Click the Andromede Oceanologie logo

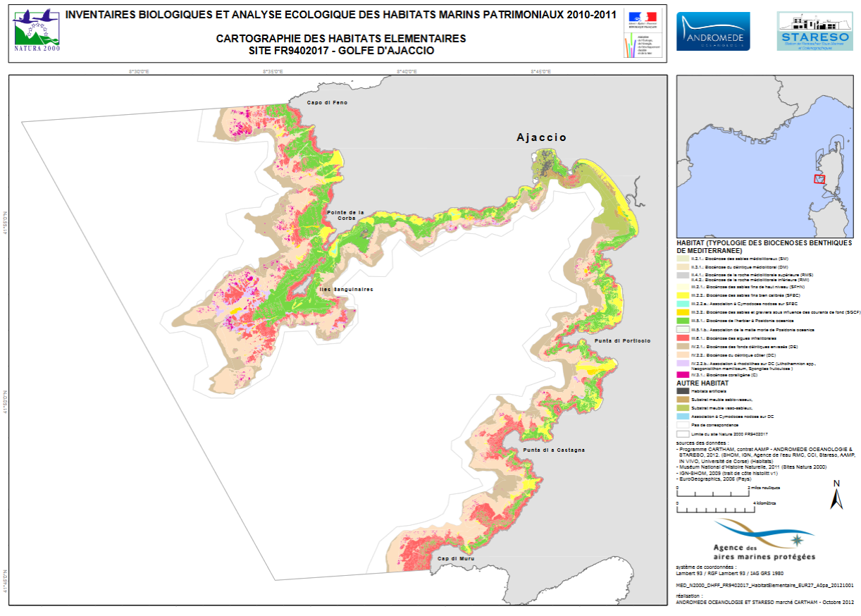click(713, 32)
